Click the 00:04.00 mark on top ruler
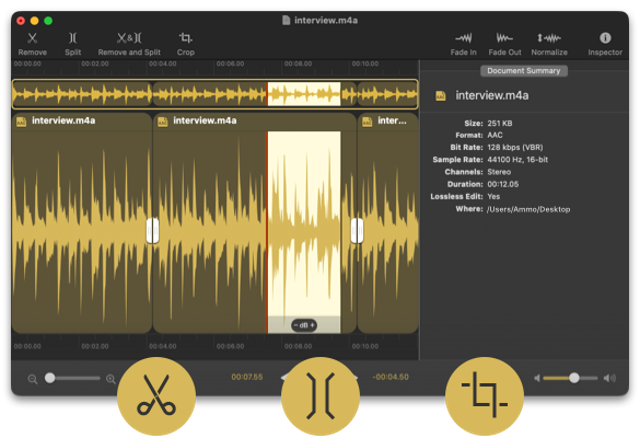The image size is (640, 438). click(x=162, y=64)
